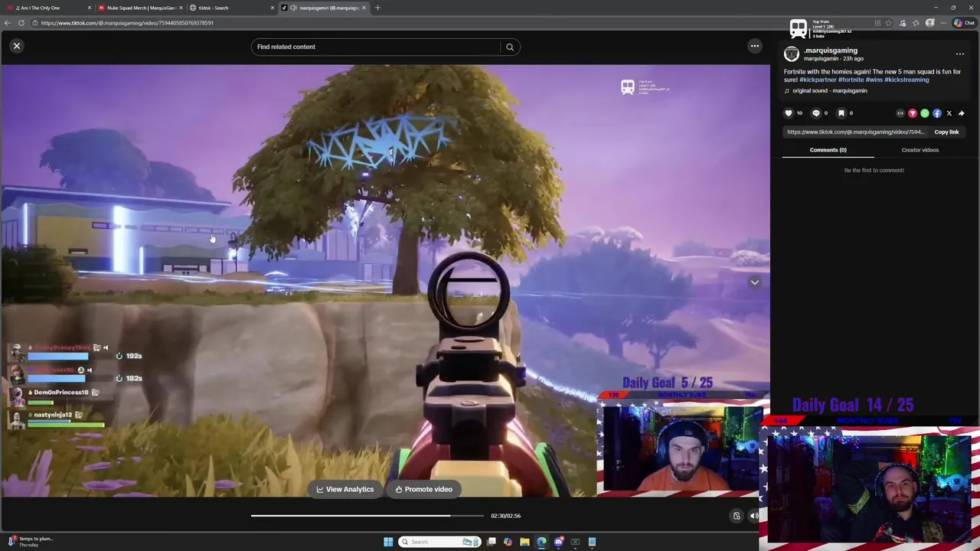Save the video with the bookmark icon
The height and width of the screenshot is (551, 980).
tap(841, 113)
